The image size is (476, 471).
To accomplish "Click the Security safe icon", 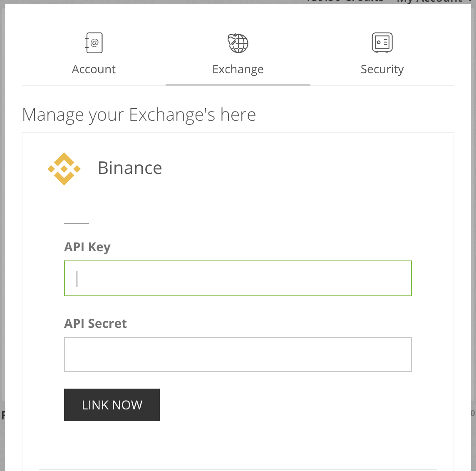I will 382,43.
